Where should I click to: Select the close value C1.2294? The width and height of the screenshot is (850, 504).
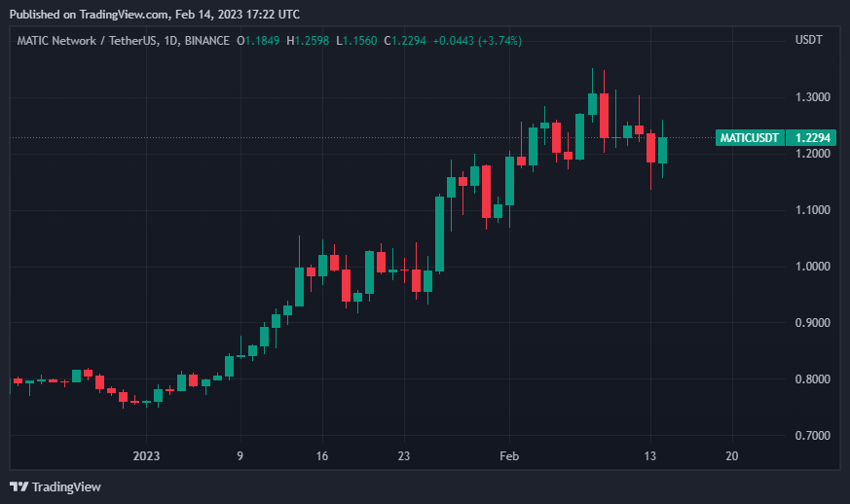(x=405, y=41)
